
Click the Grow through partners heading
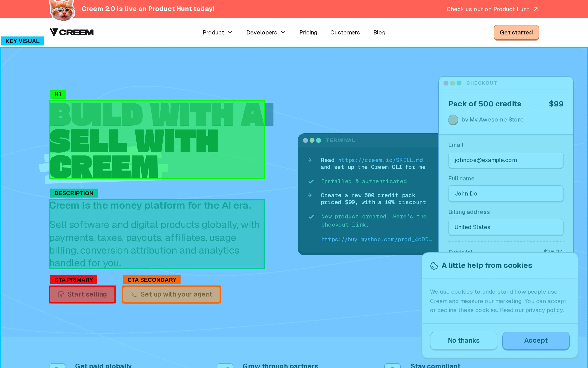tap(280, 365)
